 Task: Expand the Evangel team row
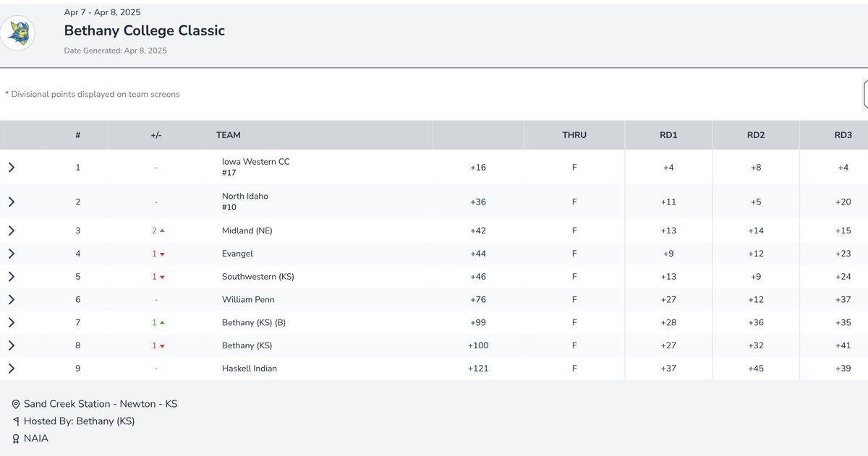[x=12, y=254]
